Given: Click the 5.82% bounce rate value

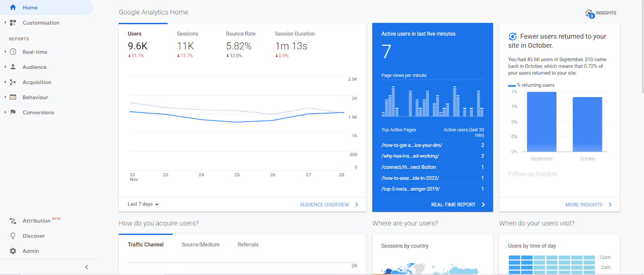Looking at the screenshot, I should pyautogui.click(x=239, y=46).
